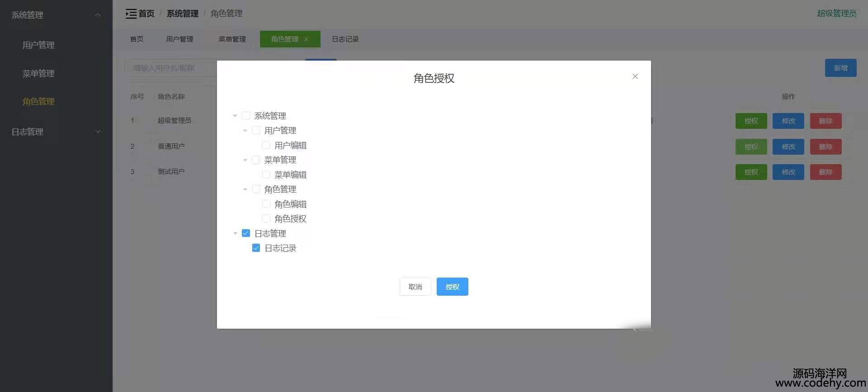Uncheck the 日志记录 checkbox
The height and width of the screenshot is (392, 868).
tap(256, 248)
